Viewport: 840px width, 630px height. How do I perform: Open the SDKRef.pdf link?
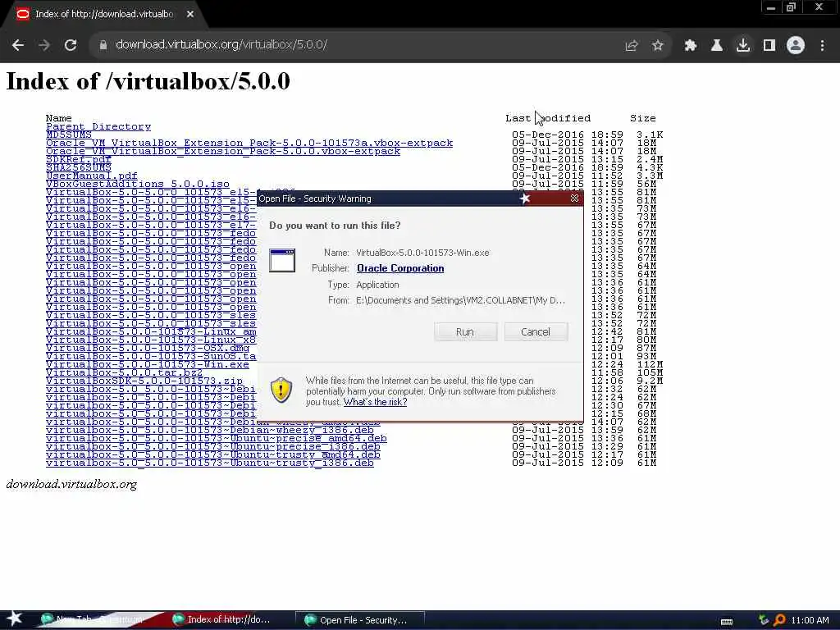(x=78, y=160)
